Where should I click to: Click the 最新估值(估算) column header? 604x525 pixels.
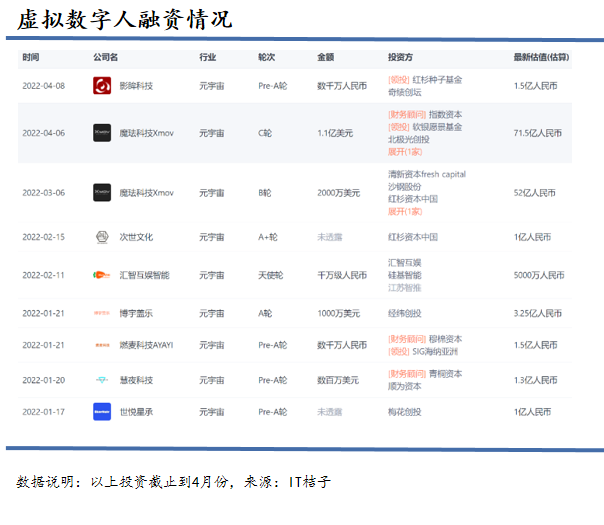tap(541, 57)
